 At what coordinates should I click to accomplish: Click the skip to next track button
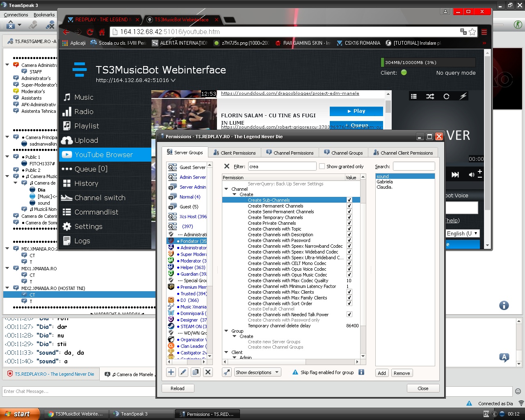455,175
